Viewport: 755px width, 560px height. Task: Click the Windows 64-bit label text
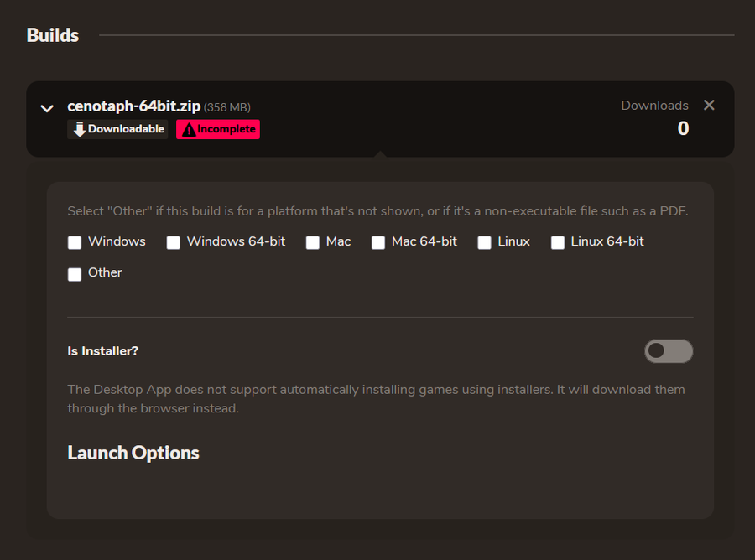click(236, 241)
